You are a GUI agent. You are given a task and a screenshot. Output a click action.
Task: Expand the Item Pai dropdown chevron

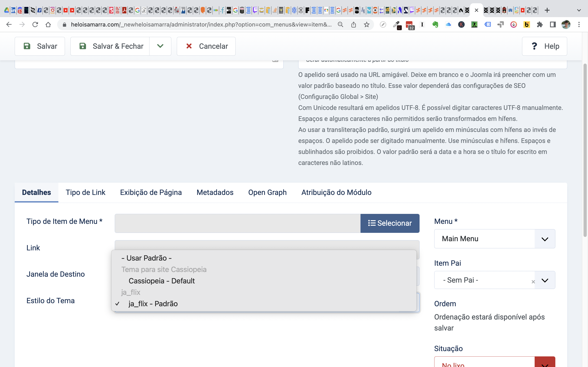(545, 280)
